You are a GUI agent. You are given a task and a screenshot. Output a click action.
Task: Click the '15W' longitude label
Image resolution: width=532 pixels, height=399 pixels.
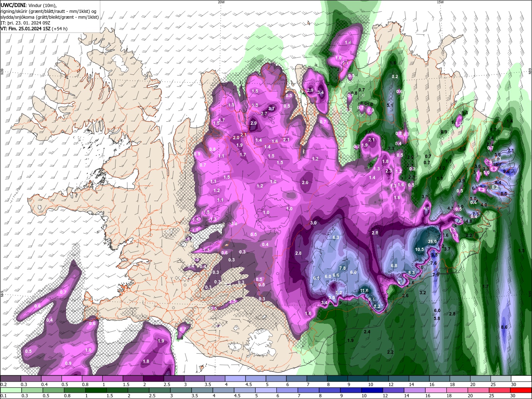coord(440,2)
